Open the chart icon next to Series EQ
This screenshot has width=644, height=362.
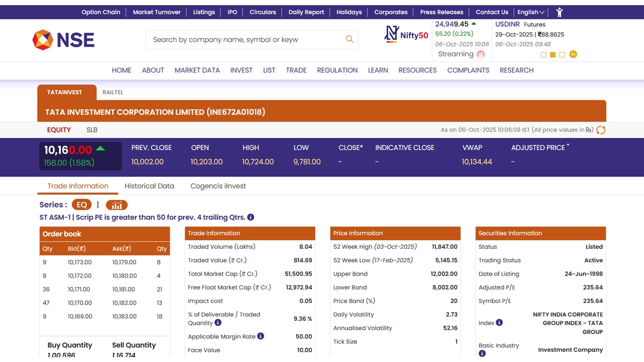(116, 205)
